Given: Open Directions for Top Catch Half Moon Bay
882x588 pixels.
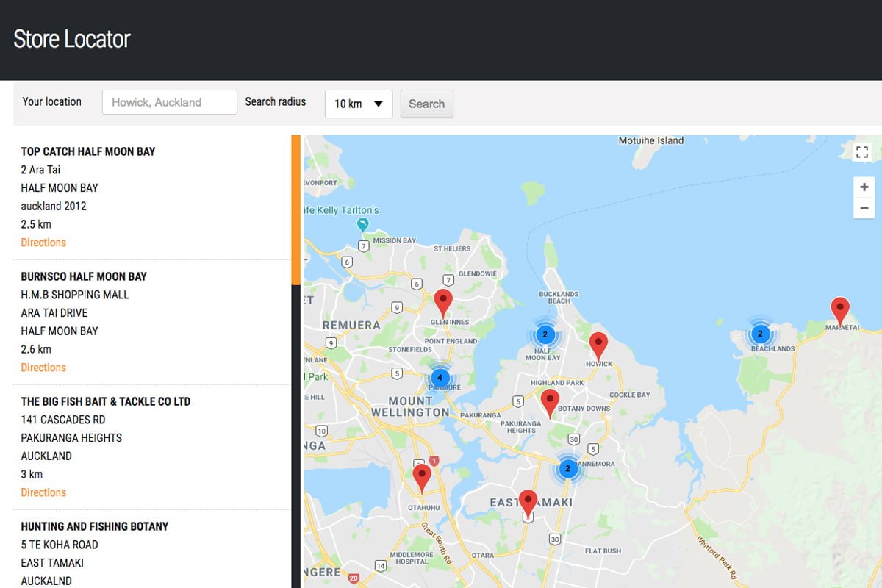Looking at the screenshot, I should pos(43,243).
